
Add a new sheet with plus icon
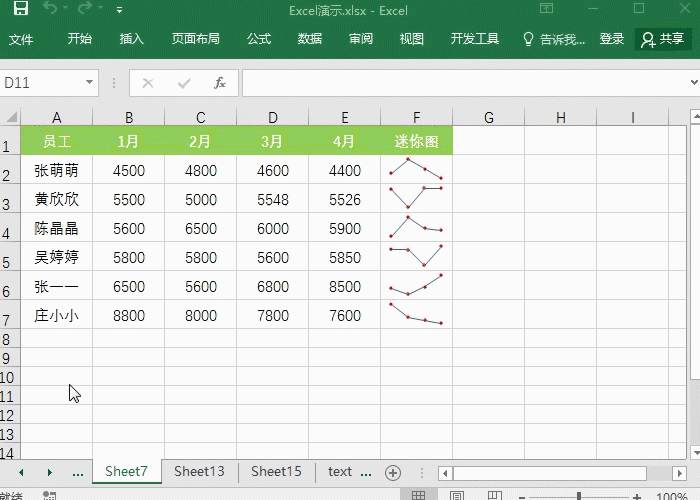pyautogui.click(x=393, y=472)
